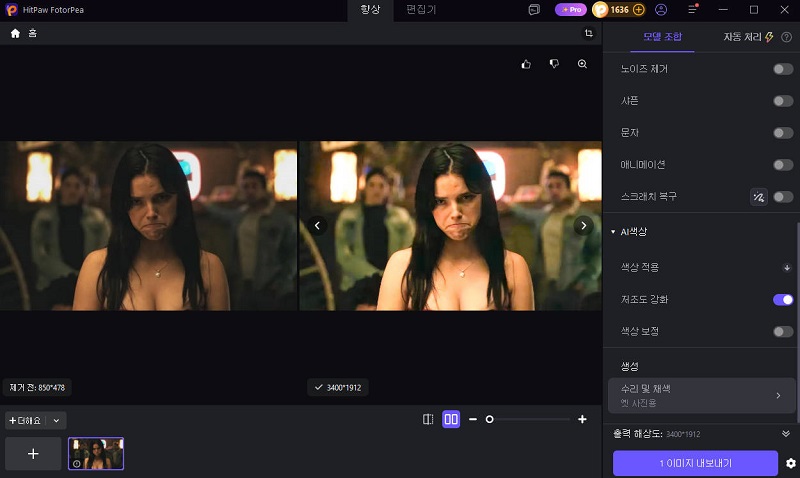Switch to split slider compare view
This screenshot has height=478, width=800.
tap(428, 419)
